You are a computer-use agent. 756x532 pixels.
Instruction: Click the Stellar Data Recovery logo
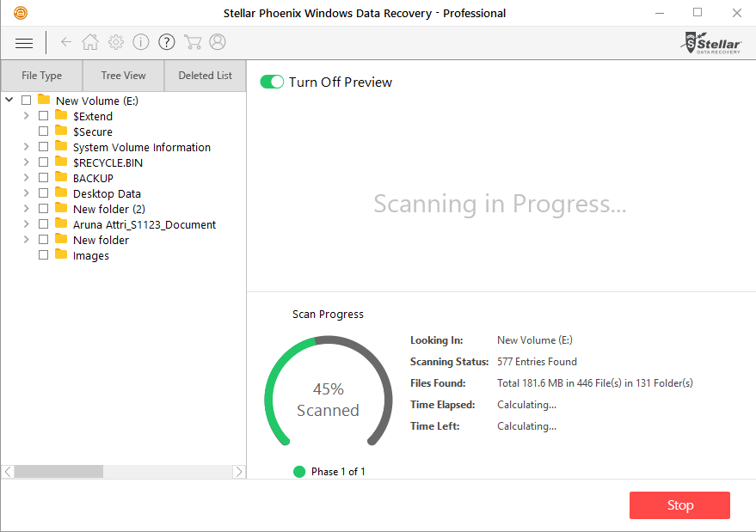711,43
